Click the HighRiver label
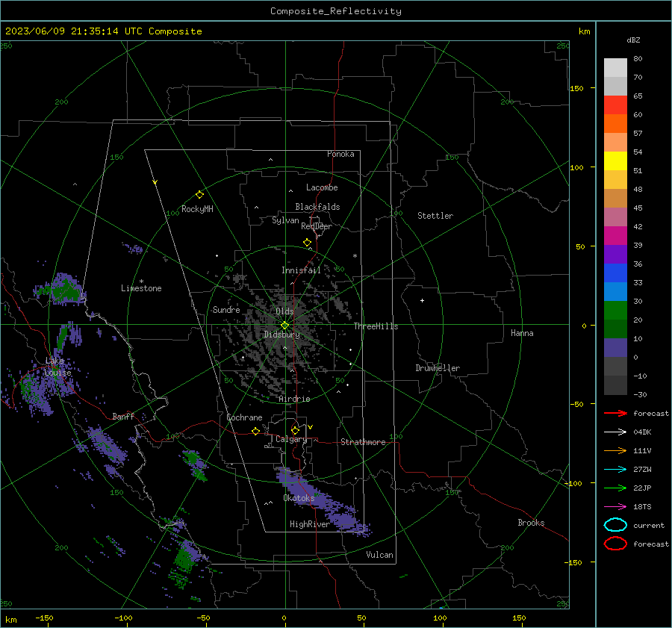The width and height of the screenshot is (672, 628). tap(309, 524)
